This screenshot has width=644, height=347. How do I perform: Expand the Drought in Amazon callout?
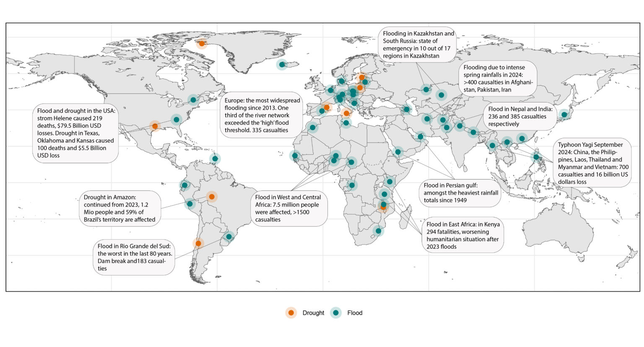pos(120,208)
